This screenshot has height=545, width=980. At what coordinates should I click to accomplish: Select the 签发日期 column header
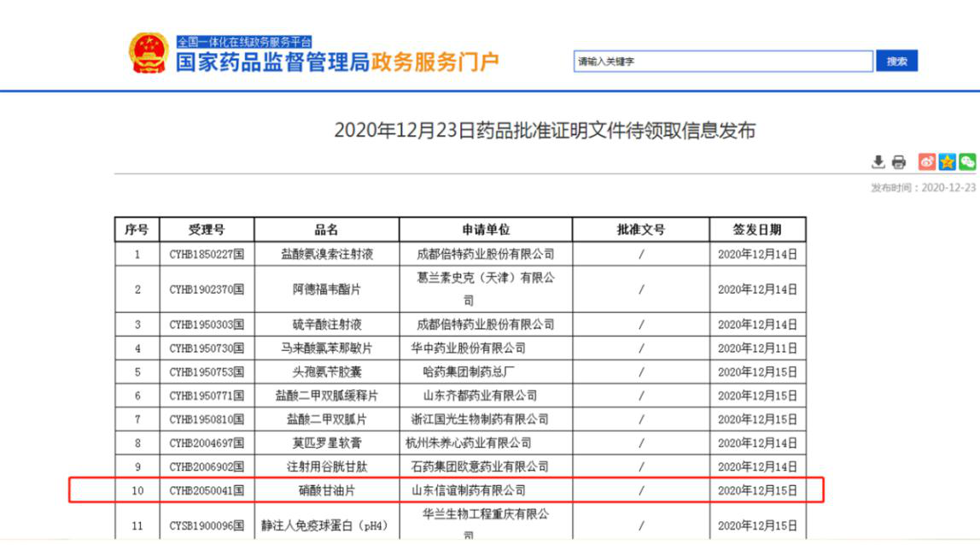click(x=757, y=230)
